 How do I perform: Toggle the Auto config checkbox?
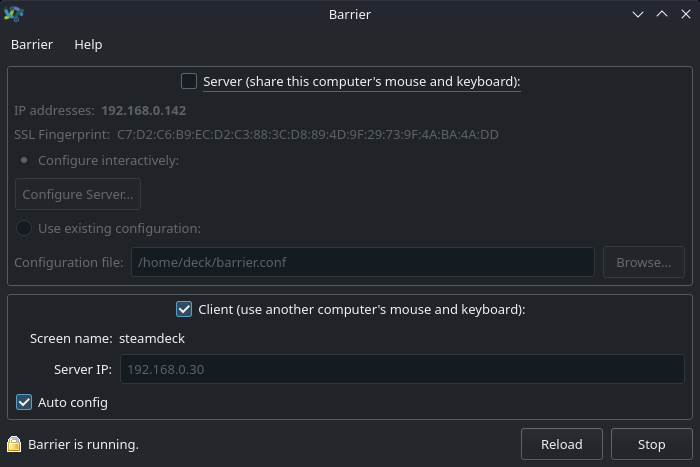click(x=24, y=402)
